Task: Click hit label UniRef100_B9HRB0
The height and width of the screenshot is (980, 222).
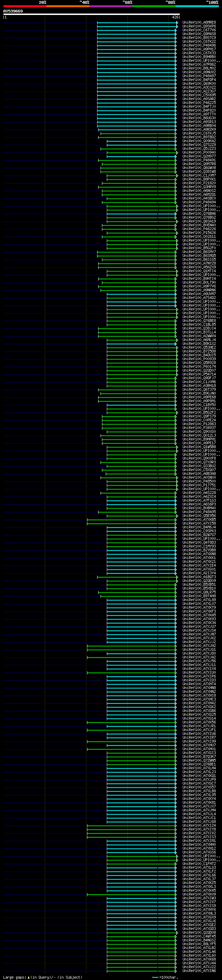Action: click(x=199, y=57)
